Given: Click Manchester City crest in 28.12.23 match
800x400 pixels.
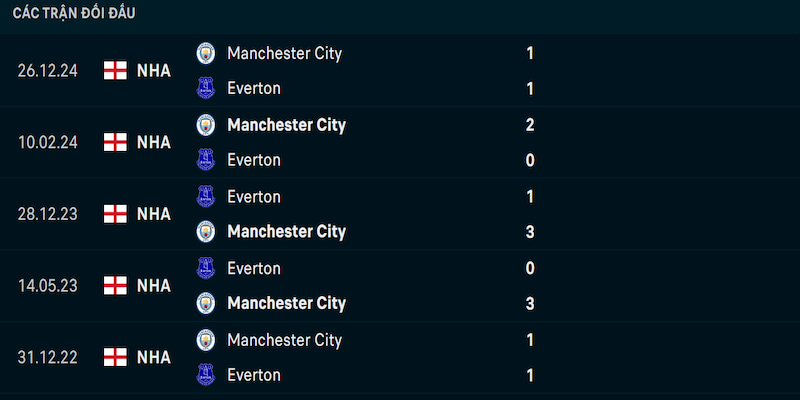Looking at the screenshot, I should [x=206, y=232].
